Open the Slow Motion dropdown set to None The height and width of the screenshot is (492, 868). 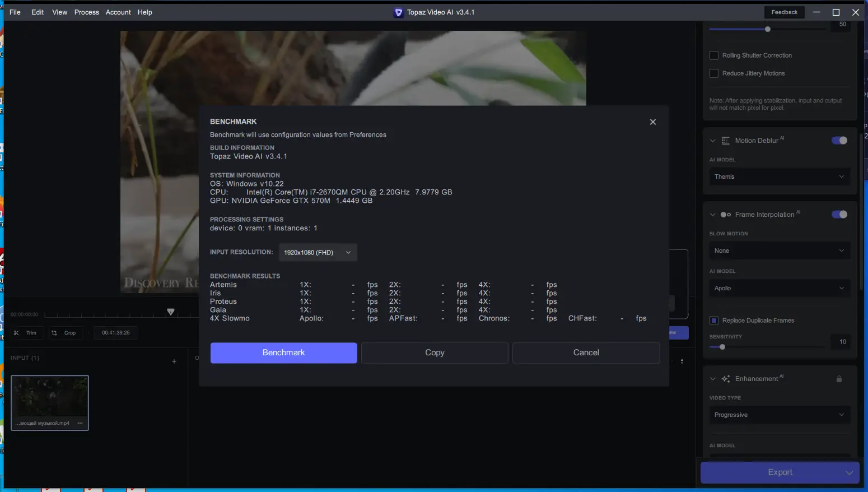(x=780, y=250)
